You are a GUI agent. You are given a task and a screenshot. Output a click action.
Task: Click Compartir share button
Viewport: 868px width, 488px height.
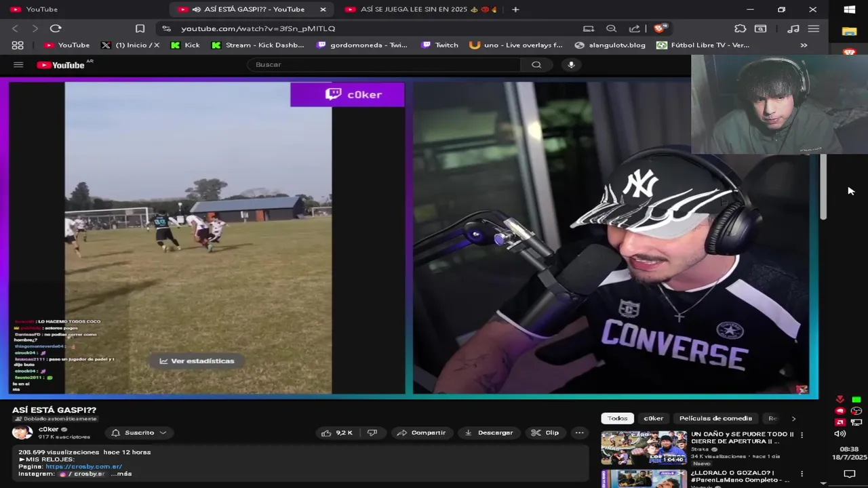point(421,432)
